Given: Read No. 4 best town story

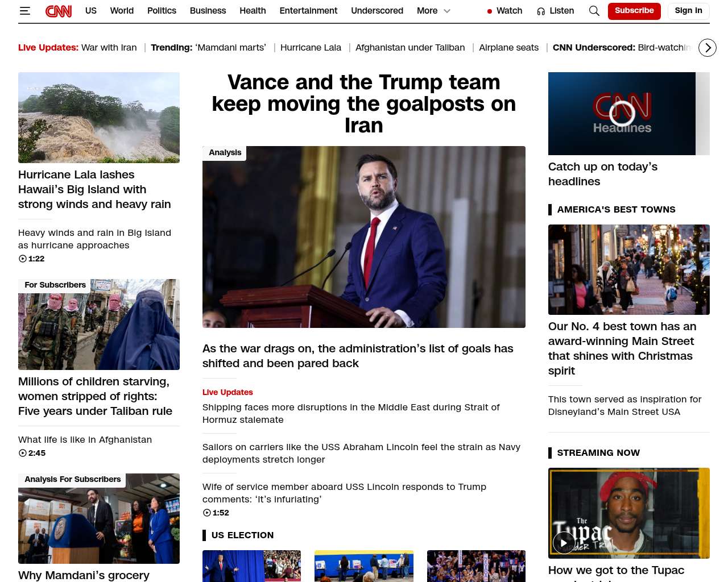Looking at the screenshot, I should tap(622, 348).
